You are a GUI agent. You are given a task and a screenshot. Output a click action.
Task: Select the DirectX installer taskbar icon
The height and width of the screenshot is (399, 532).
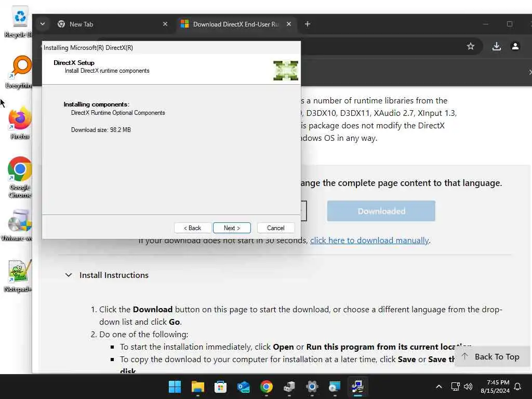click(357, 387)
